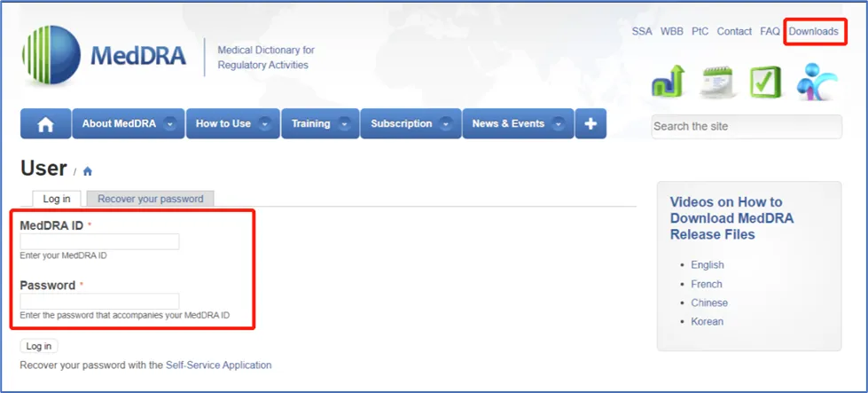Click the Search the site box
Image resolution: width=868 pixels, height=393 pixels.
coord(747,126)
